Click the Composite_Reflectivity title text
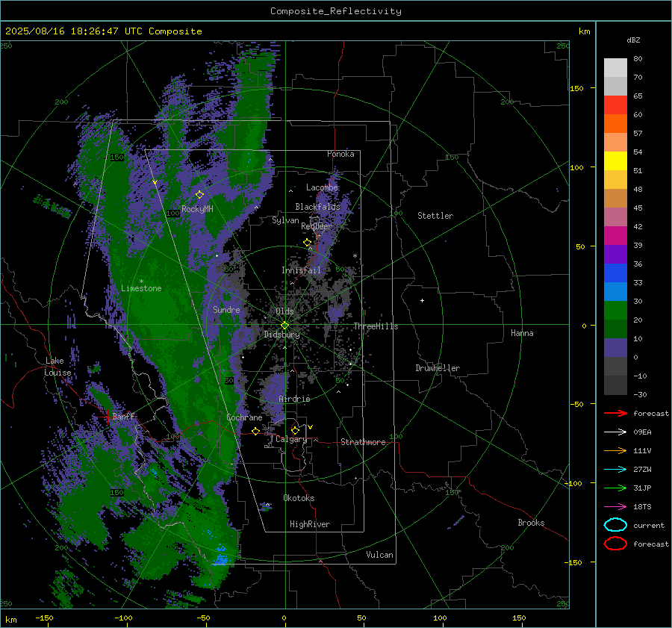This screenshot has height=628, width=672. (x=336, y=11)
